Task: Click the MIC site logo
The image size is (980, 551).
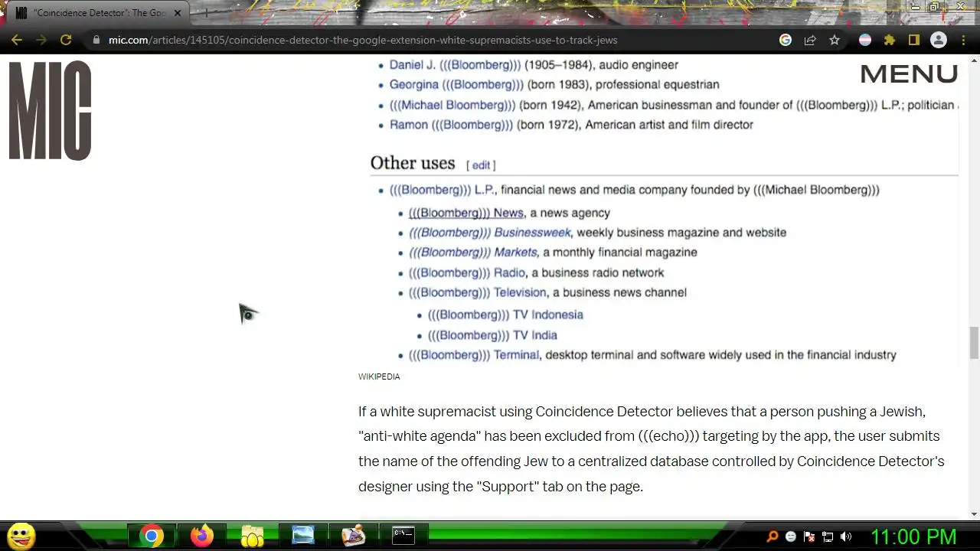Action: [x=51, y=111]
